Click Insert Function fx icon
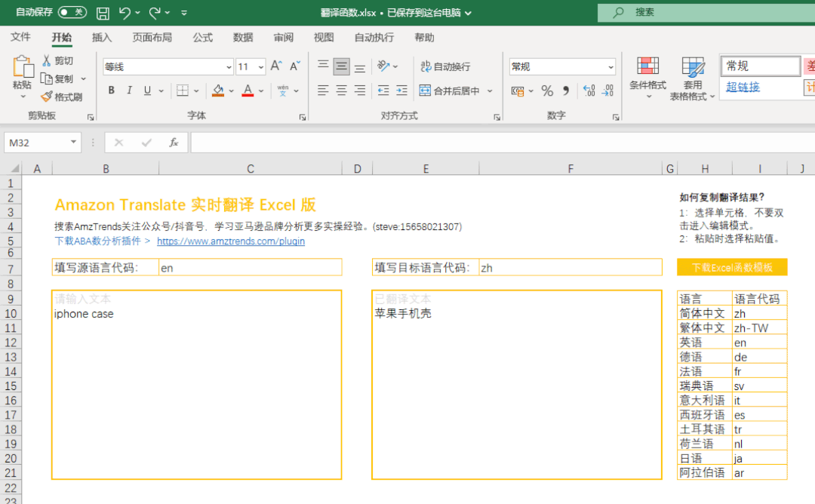 (174, 143)
